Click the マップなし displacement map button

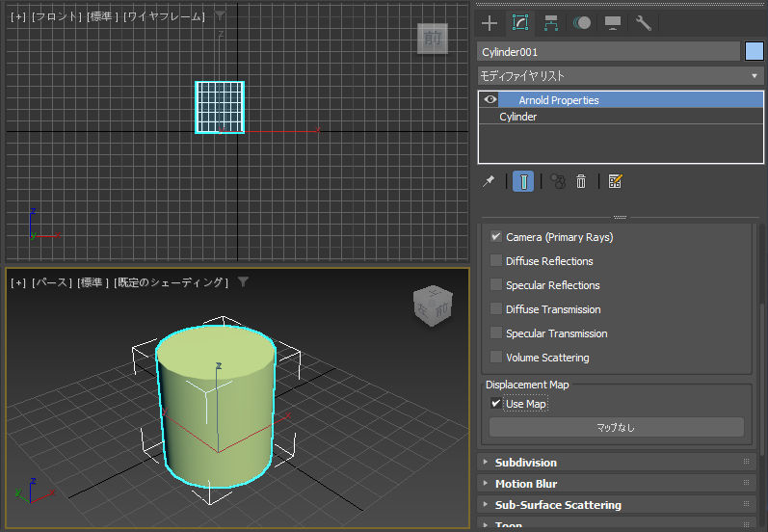click(616, 428)
